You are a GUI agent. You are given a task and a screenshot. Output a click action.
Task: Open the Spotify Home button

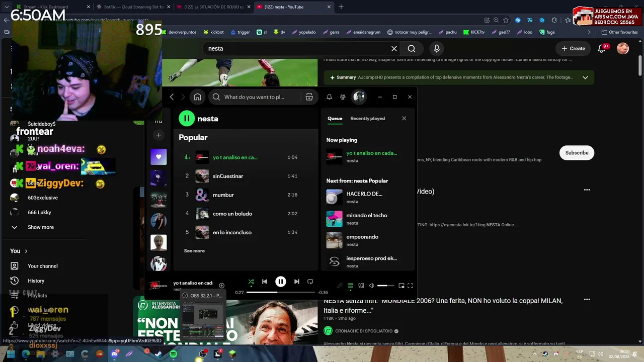point(198,97)
